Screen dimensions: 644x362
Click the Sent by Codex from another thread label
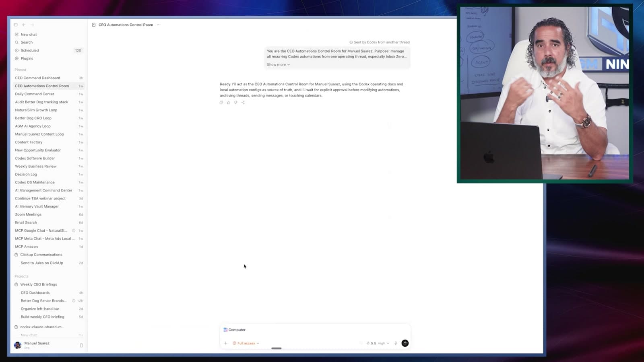point(380,42)
